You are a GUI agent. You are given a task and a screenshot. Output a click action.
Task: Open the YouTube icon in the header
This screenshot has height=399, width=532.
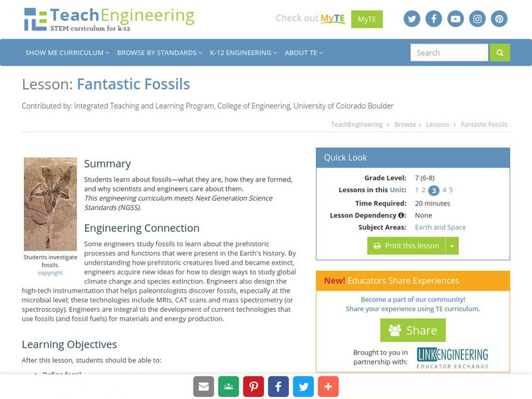click(456, 19)
